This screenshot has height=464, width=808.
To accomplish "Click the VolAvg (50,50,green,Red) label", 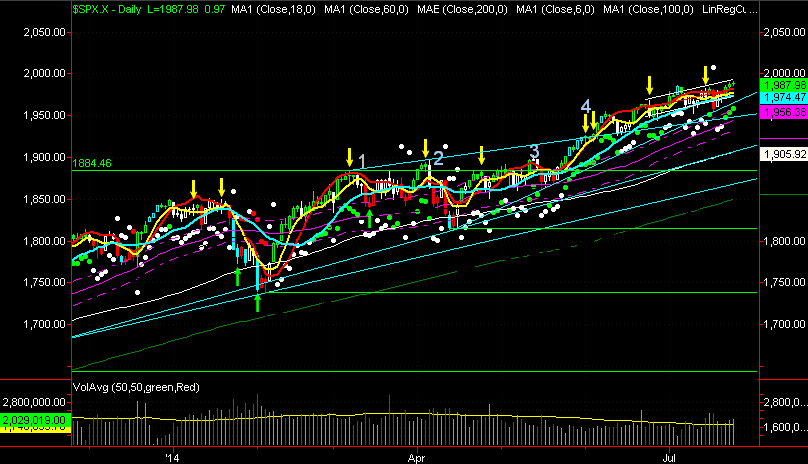I will 136,387.
